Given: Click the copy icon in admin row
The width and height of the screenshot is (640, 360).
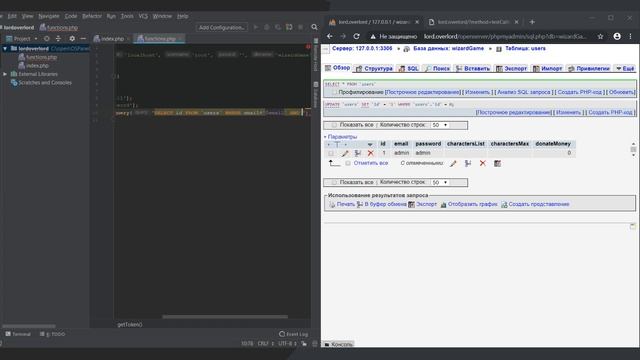Looking at the screenshot, I should pyautogui.click(x=358, y=153).
